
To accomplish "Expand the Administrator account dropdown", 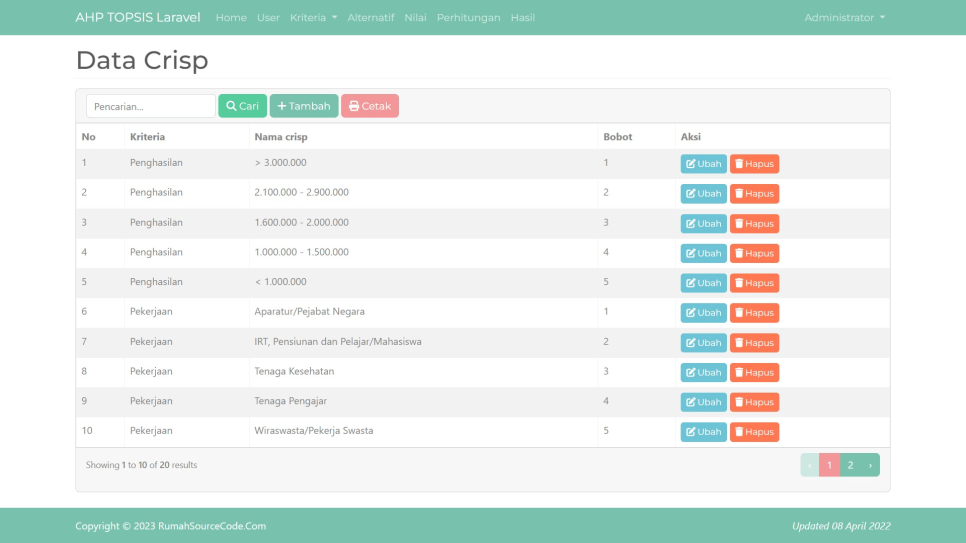I will 845,17.
